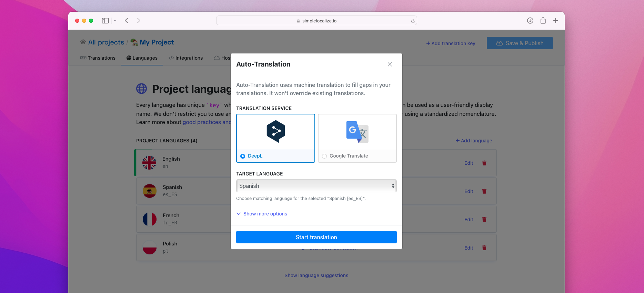Delete the Spanish language via trash icon
Image resolution: width=644 pixels, height=293 pixels.
tap(484, 191)
